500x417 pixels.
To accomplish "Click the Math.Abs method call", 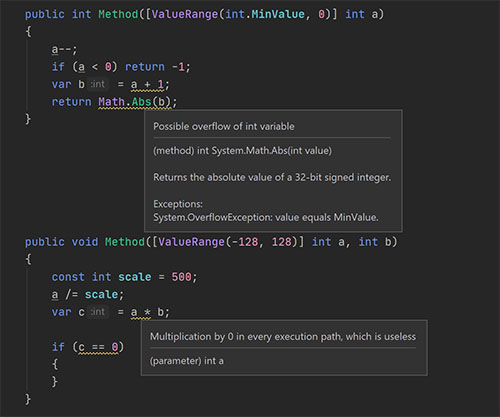I will (x=134, y=102).
